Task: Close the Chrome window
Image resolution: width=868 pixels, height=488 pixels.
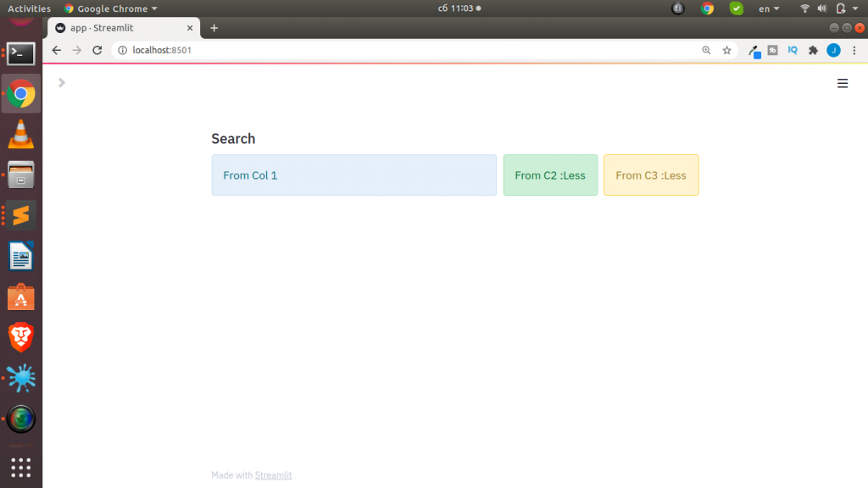Action: tap(860, 28)
